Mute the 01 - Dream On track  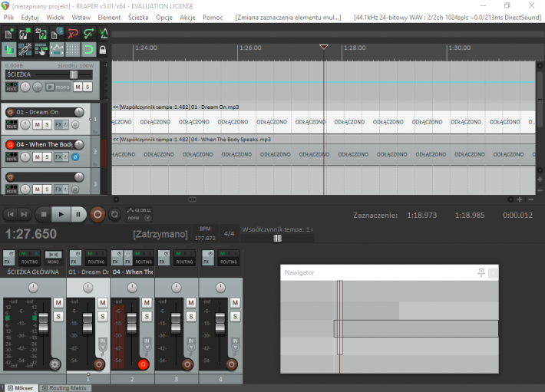pyautogui.click(x=37, y=124)
